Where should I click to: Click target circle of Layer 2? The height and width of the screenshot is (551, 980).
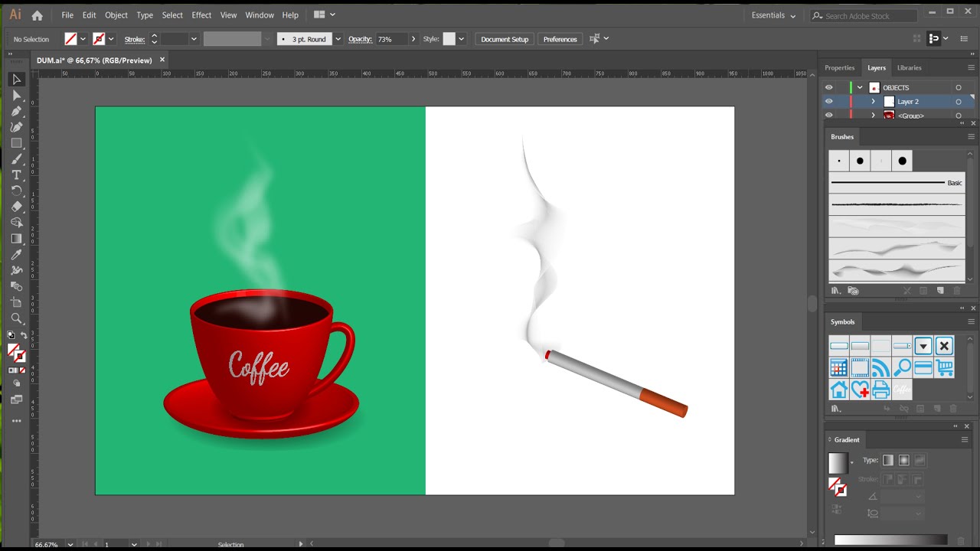point(958,102)
